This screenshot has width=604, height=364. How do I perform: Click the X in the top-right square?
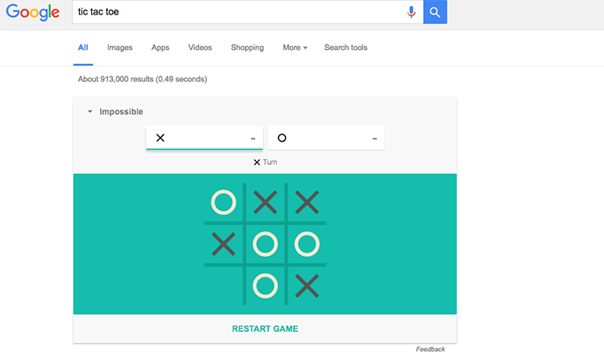307,201
